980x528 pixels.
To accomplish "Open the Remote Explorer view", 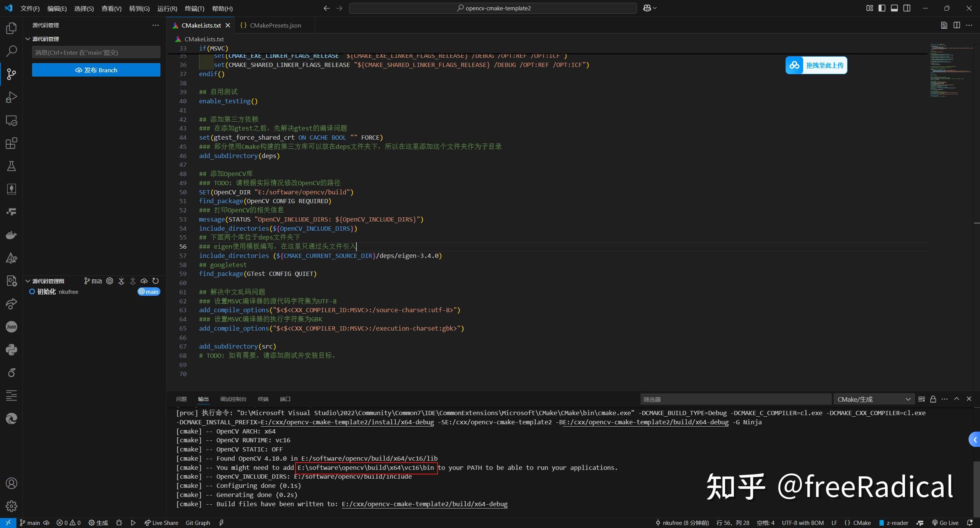I will 11,120.
